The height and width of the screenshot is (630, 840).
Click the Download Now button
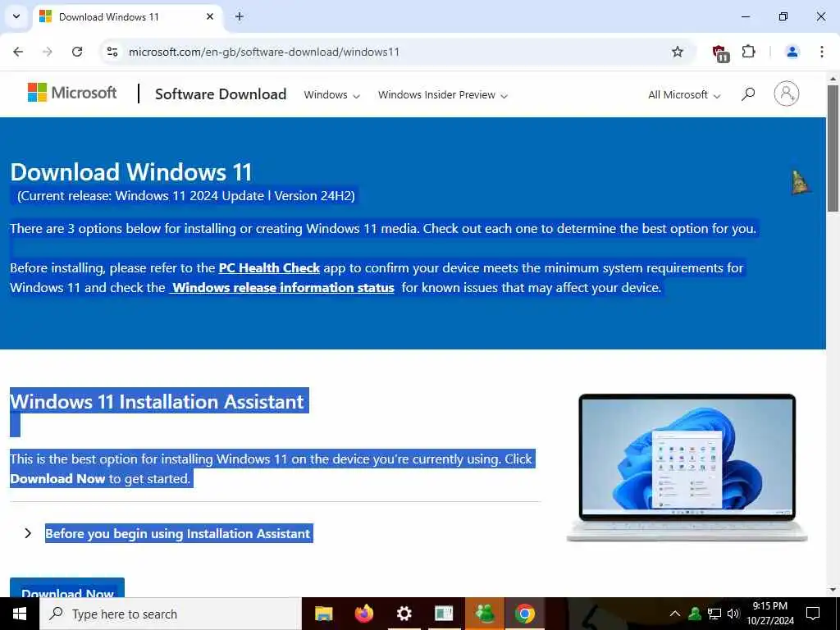67,587
